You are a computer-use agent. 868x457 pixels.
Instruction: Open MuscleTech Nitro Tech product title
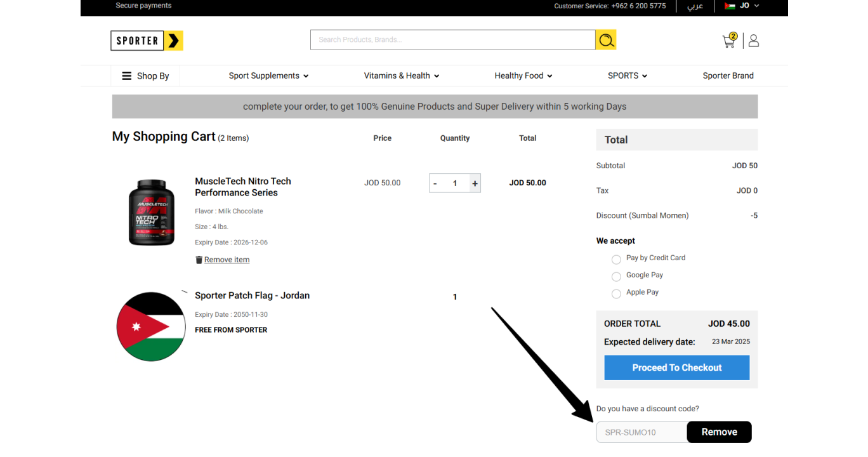pyautogui.click(x=243, y=187)
